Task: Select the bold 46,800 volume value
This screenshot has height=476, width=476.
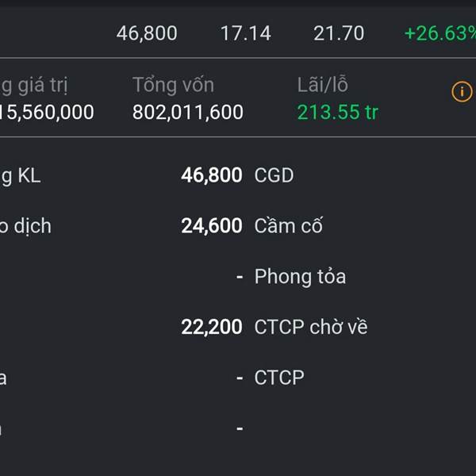Action: [x=211, y=175]
